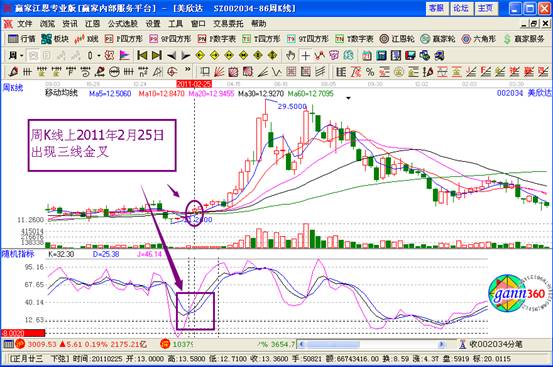Click the red pencil drawing tool icon
The height and width of the screenshot is (367, 553).
coord(13,72)
